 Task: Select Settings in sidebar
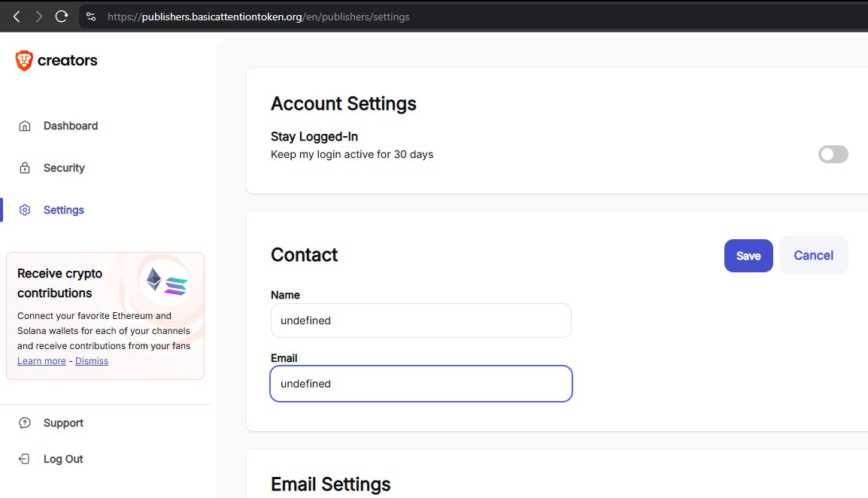coord(64,210)
